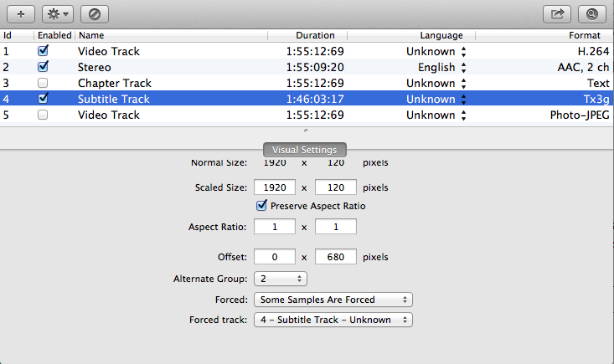Click the share export toolbar icon
Viewport: 614px width, 364px height.
point(557,14)
